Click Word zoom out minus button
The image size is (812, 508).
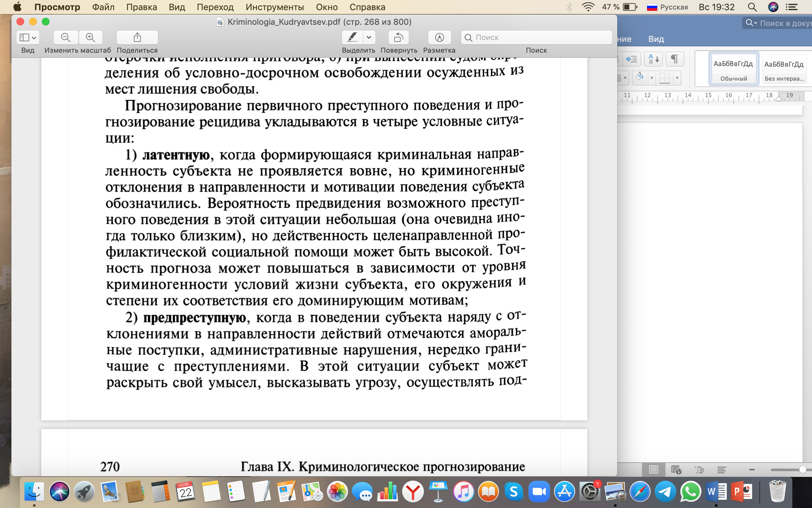752,470
